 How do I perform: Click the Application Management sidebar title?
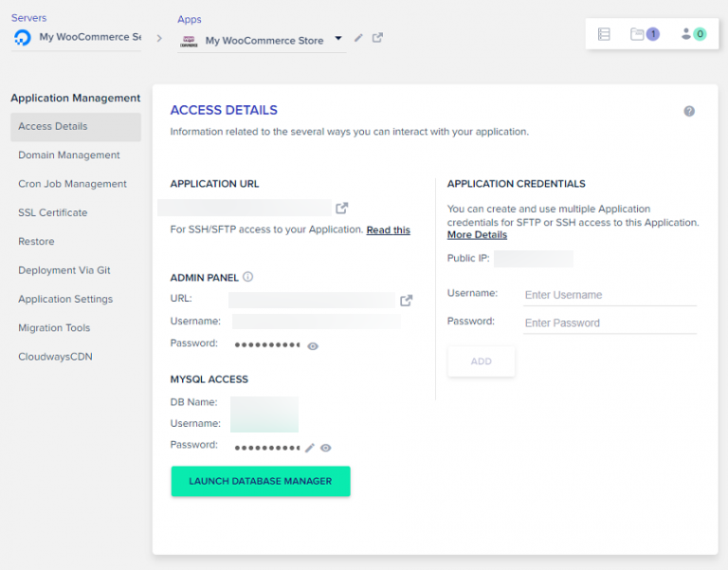pos(75,98)
